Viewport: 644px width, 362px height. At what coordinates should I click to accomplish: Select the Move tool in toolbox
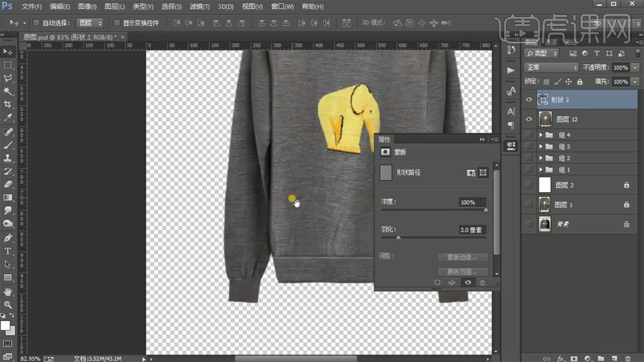7,52
